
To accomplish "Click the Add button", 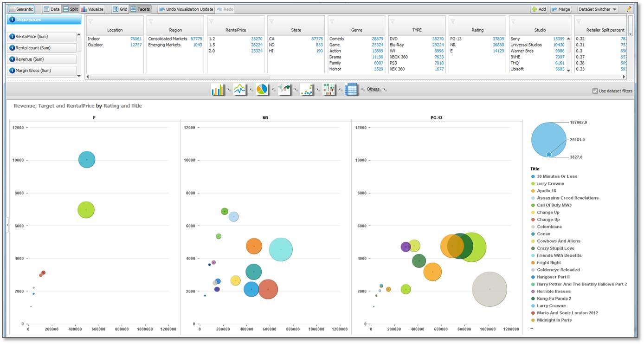I will (539, 9).
